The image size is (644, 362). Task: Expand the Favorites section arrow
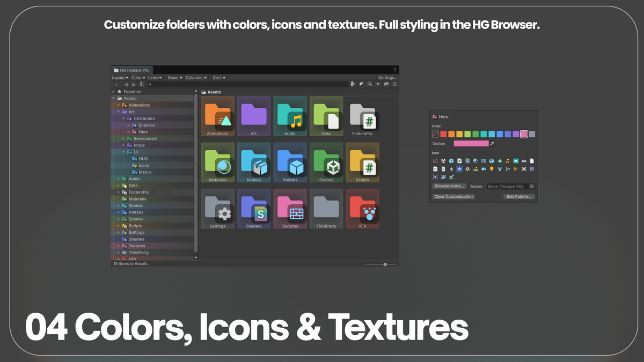tap(114, 92)
